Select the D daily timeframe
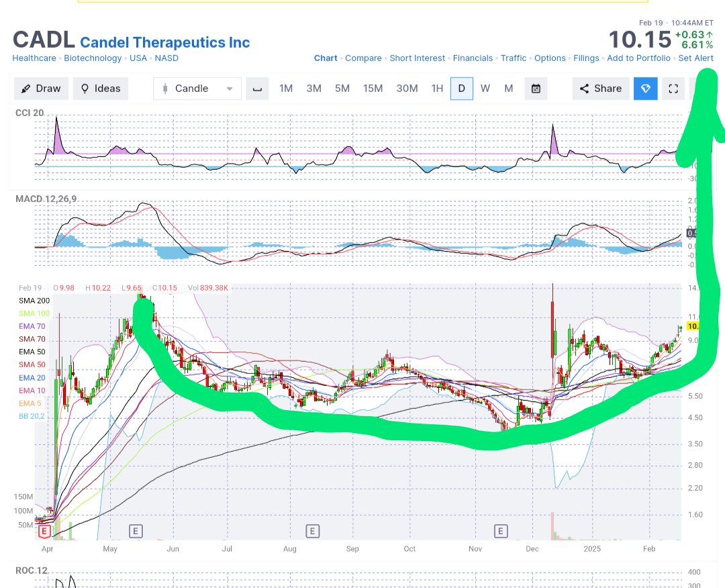 (461, 89)
